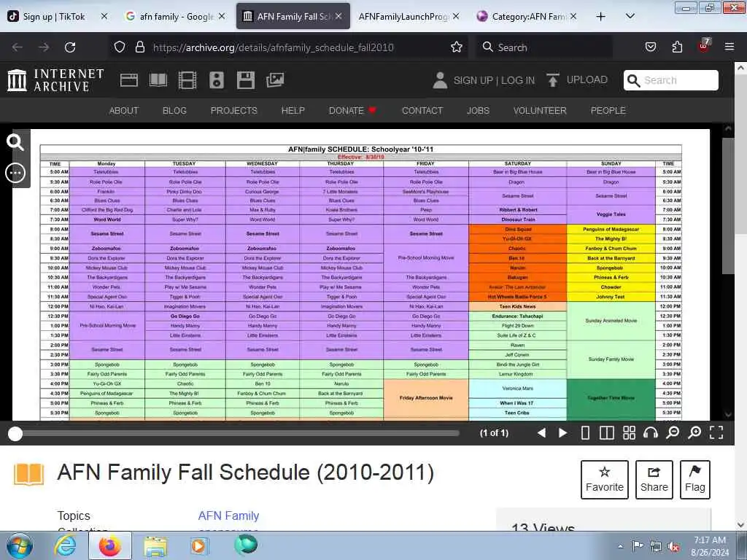Viewport: 747px width, 560px height.
Task: Open the Windows Start menu
Action: (19, 545)
